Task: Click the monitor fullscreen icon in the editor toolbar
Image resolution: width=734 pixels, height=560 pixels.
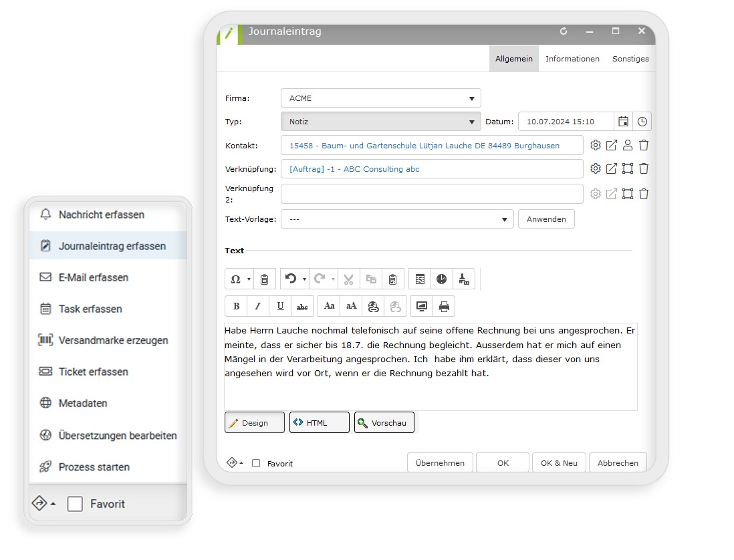Action: point(422,307)
